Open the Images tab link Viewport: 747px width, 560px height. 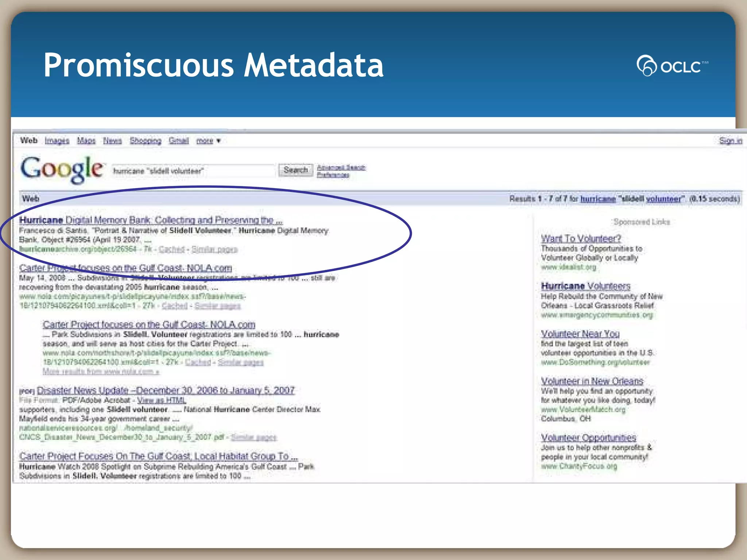(57, 141)
